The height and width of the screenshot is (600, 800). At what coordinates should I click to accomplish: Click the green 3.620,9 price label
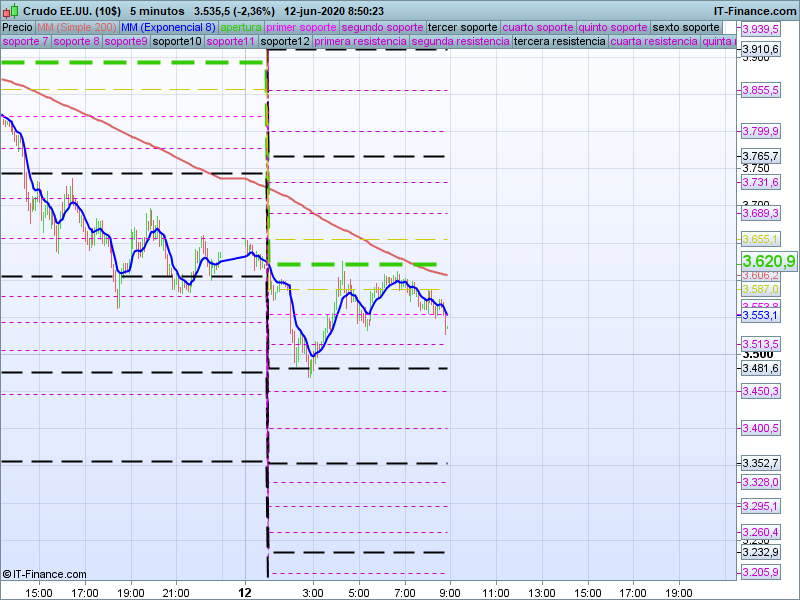[x=768, y=261]
